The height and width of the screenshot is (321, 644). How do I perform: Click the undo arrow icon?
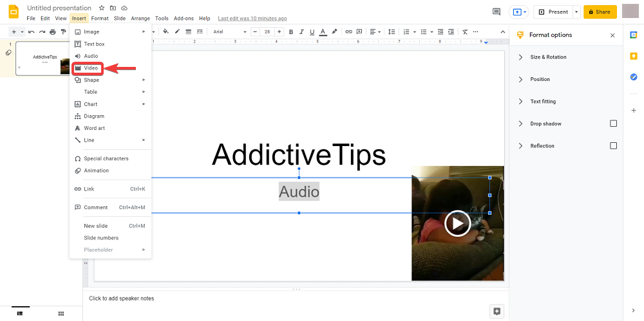[x=31, y=32]
